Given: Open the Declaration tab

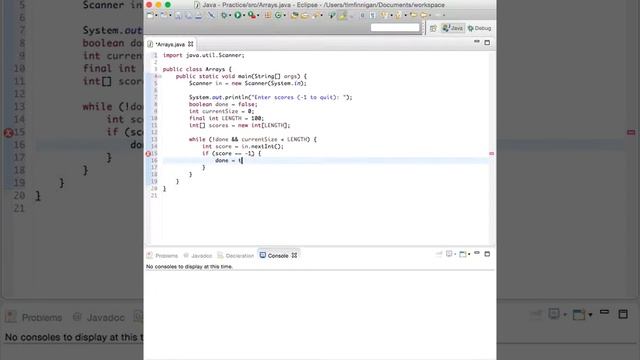Looking at the screenshot, I should tap(236, 256).
